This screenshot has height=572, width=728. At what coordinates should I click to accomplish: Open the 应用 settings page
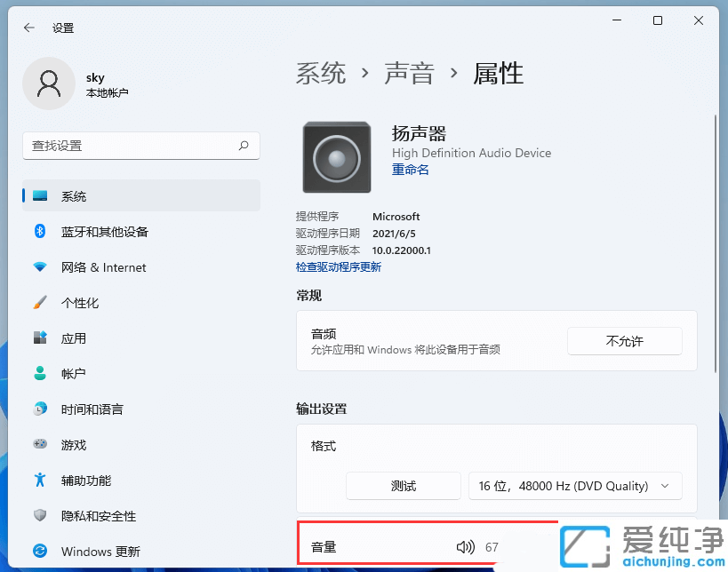tap(75, 338)
